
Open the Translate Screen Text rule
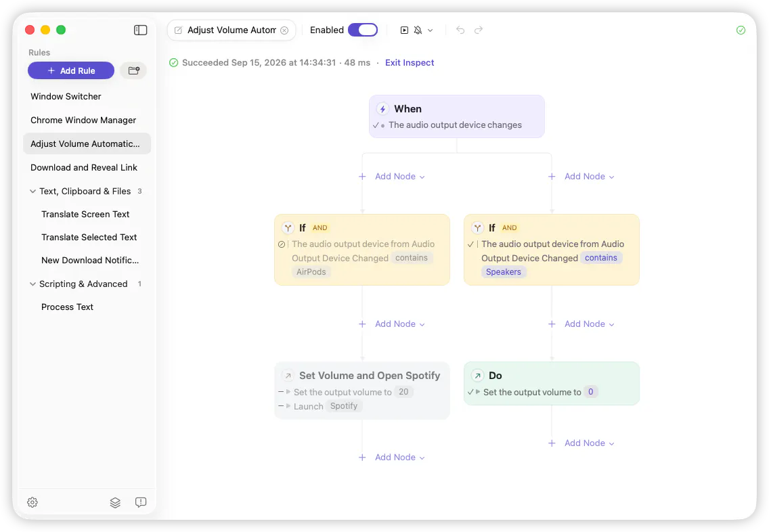(87, 215)
